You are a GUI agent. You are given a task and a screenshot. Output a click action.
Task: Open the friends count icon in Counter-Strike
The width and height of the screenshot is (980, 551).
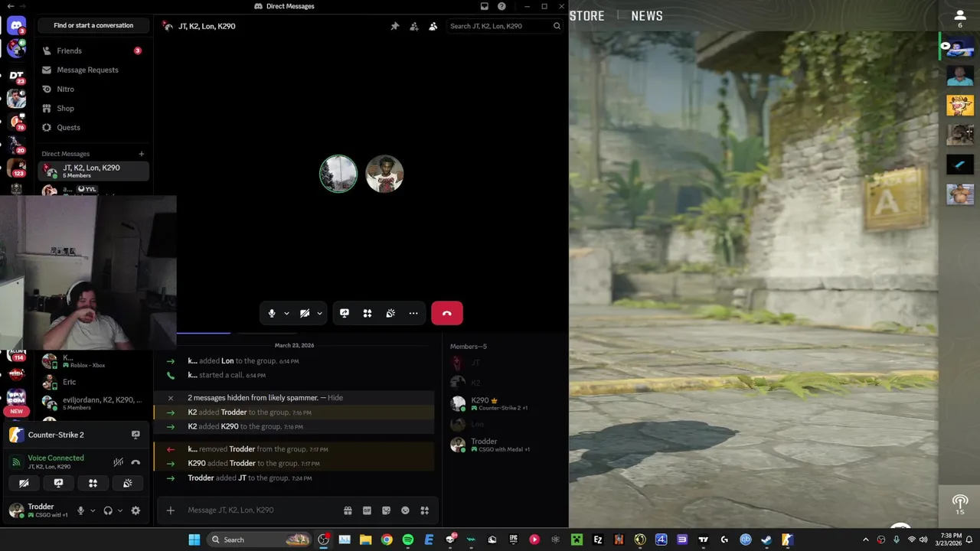959,18
